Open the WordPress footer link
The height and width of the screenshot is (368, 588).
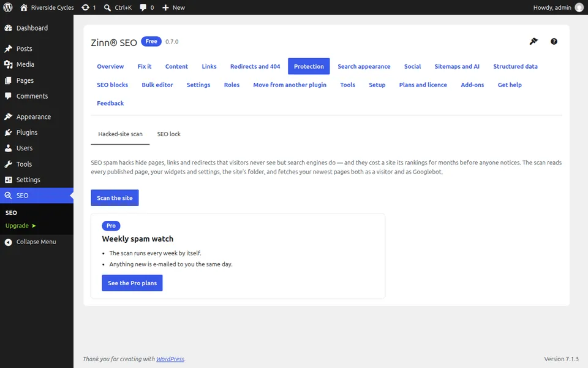click(x=170, y=359)
